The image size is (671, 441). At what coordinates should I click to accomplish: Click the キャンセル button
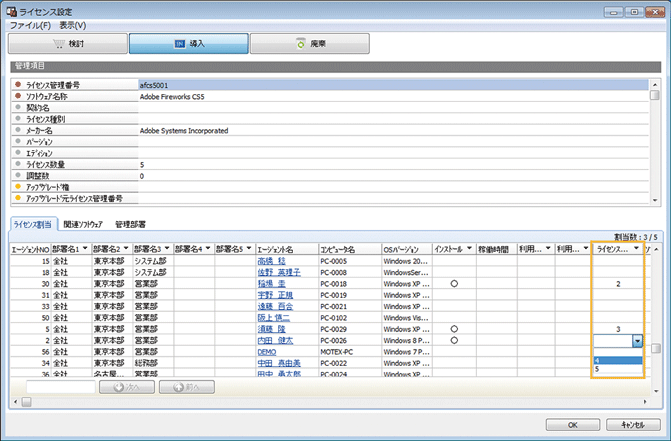tap(633, 425)
